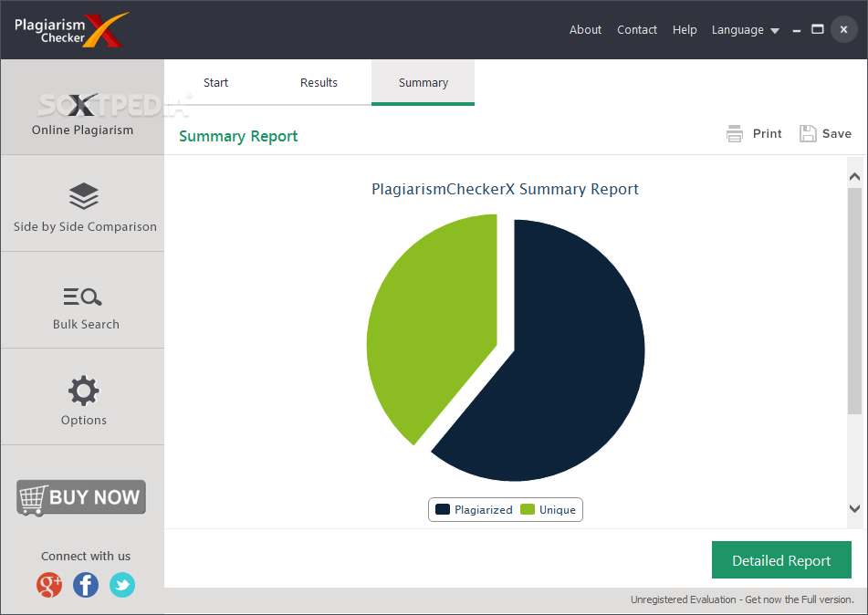Close the Plagiarism Checker X window

coord(843,30)
